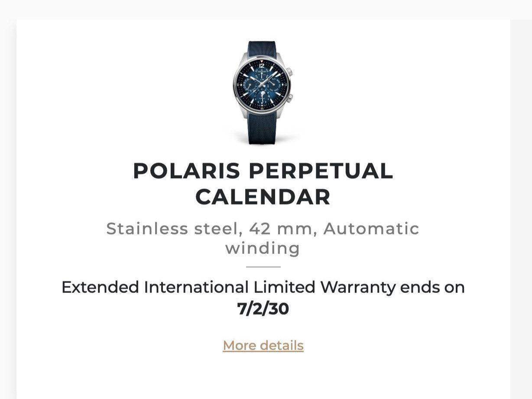Screen dimensions: 532x399
Task: Click the word winding below the description
Action: click(263, 248)
